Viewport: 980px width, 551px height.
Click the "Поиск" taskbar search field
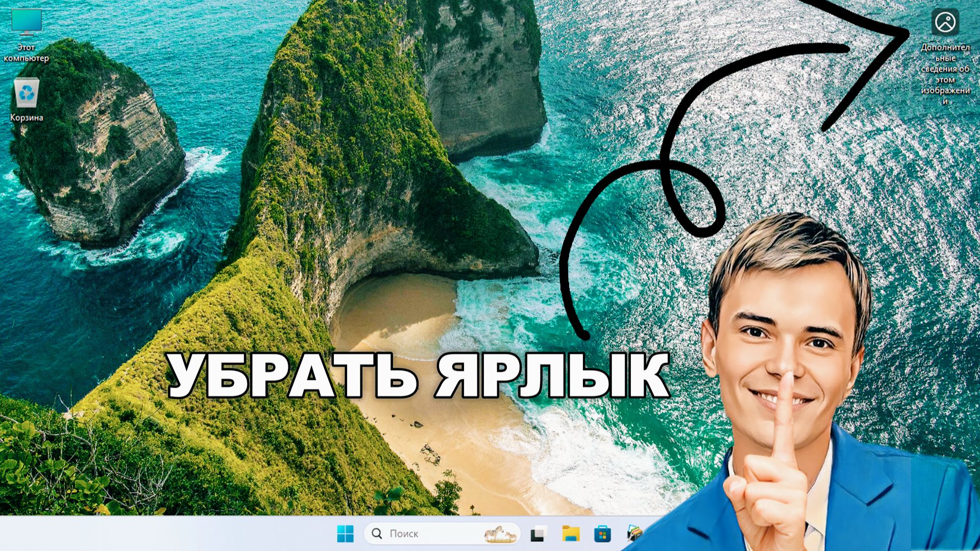(442, 534)
